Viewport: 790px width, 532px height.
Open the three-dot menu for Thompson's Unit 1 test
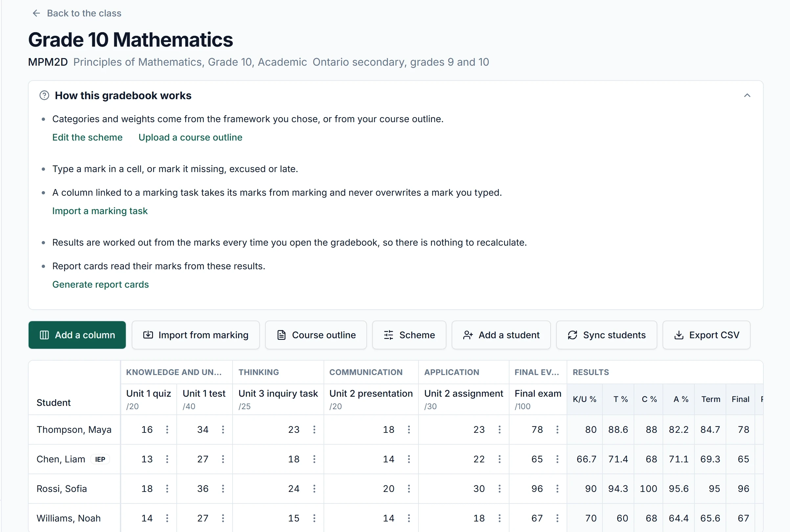[x=223, y=430]
